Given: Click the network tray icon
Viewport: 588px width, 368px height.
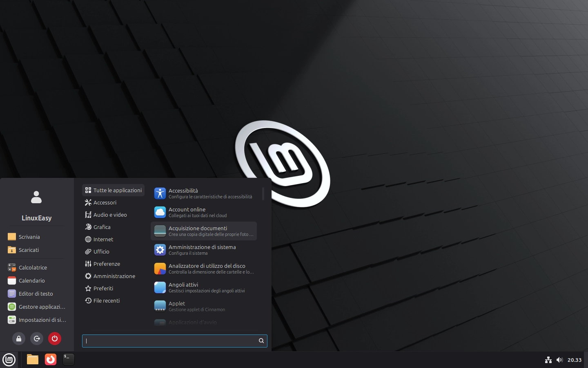Looking at the screenshot, I should 548,360.
